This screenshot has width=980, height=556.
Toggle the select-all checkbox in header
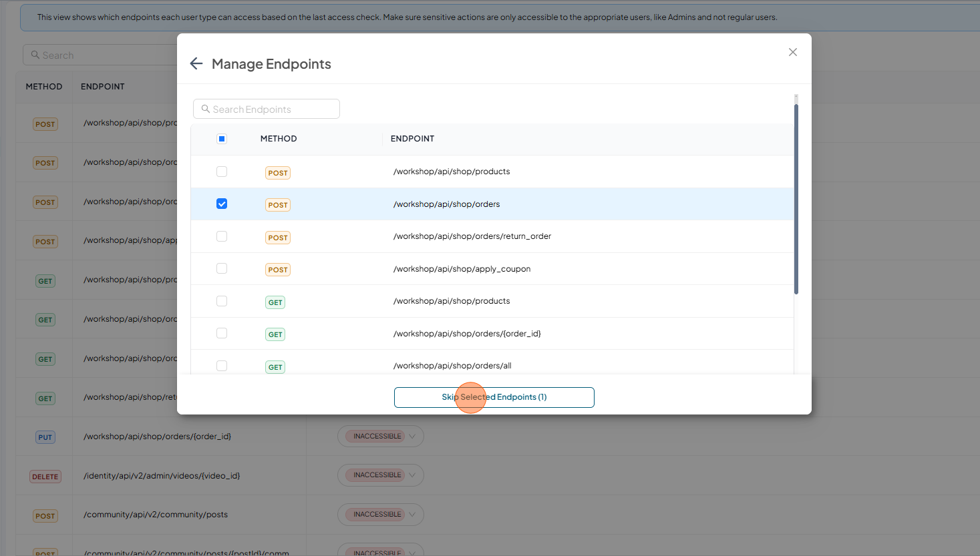(222, 139)
